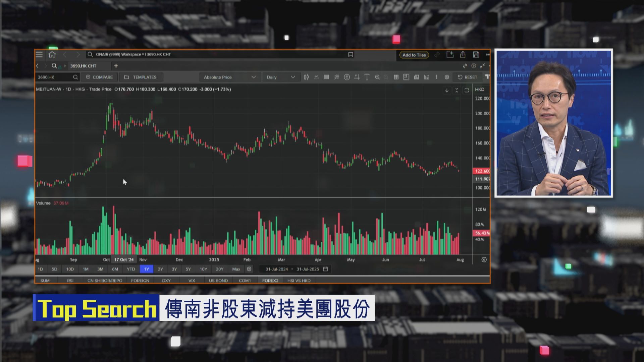The width and height of the screenshot is (644, 362).
Task: Open the hamburger main menu
Action: [x=39, y=54]
